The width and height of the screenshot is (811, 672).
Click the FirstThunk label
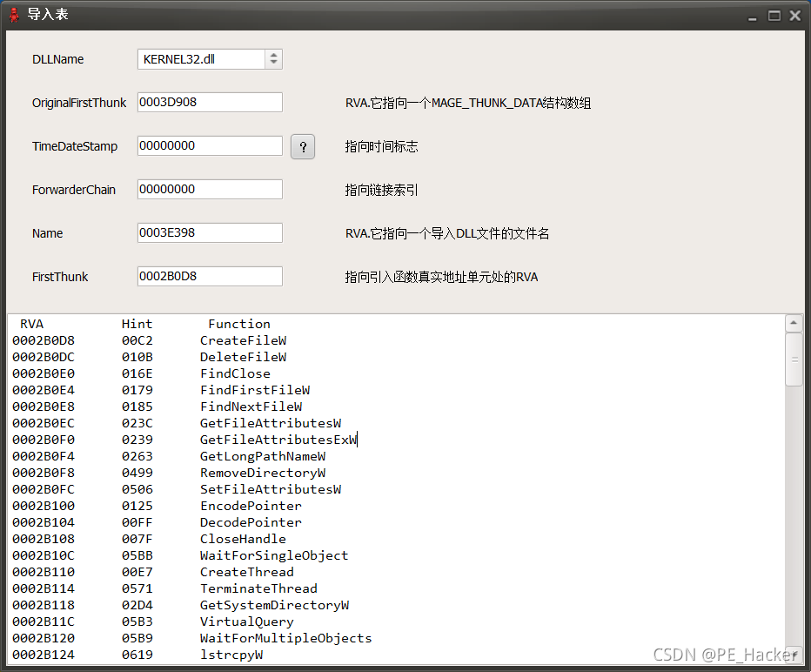(x=60, y=277)
